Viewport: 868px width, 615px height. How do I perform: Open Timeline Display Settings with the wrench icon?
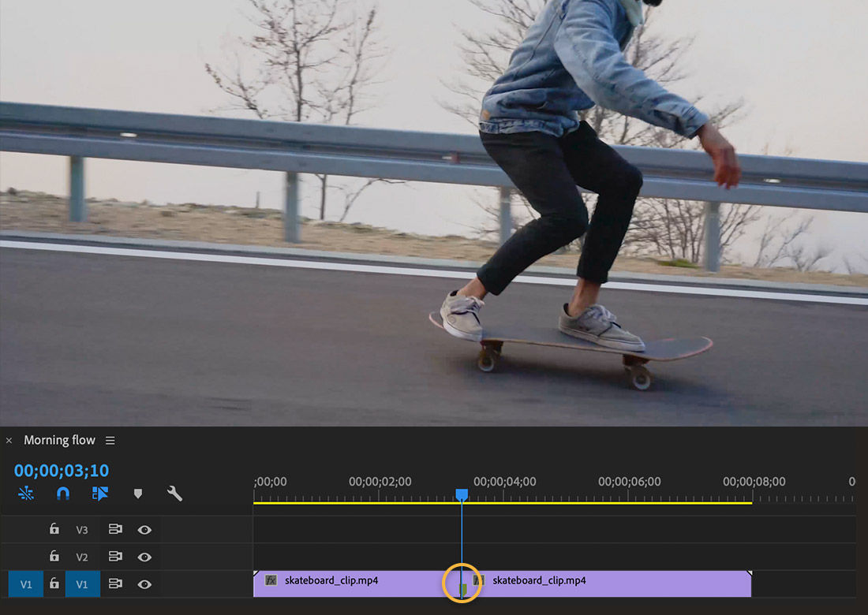click(x=174, y=494)
